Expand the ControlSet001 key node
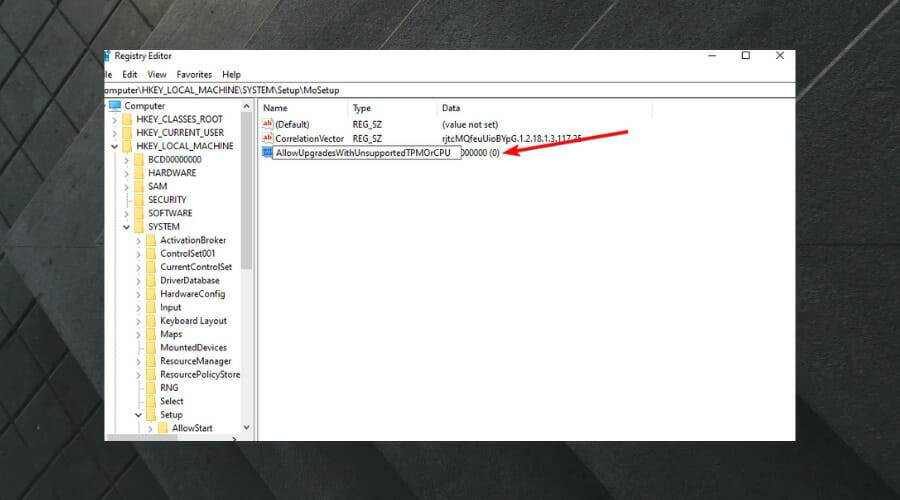This screenshot has width=900, height=500. 139,254
